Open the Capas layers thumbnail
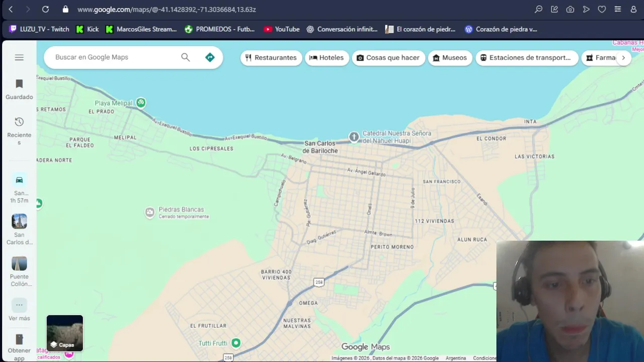This screenshot has height=362, width=644. [x=64, y=333]
